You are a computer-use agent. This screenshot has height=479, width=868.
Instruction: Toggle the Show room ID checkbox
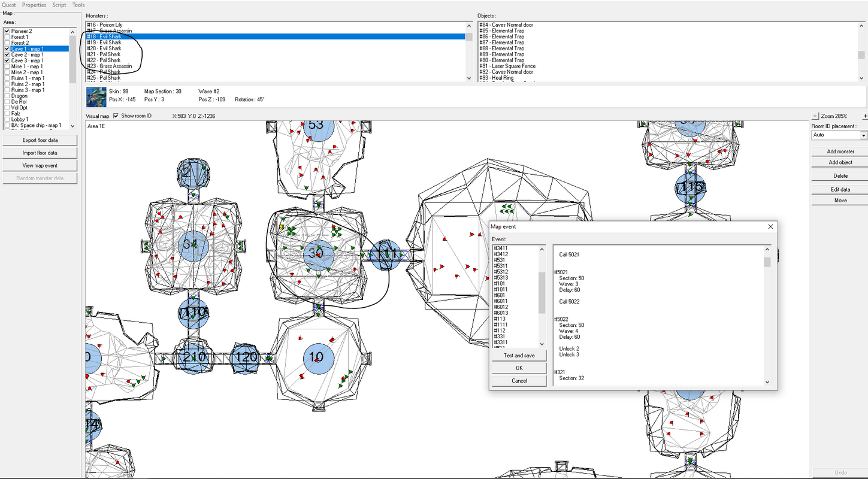[116, 116]
